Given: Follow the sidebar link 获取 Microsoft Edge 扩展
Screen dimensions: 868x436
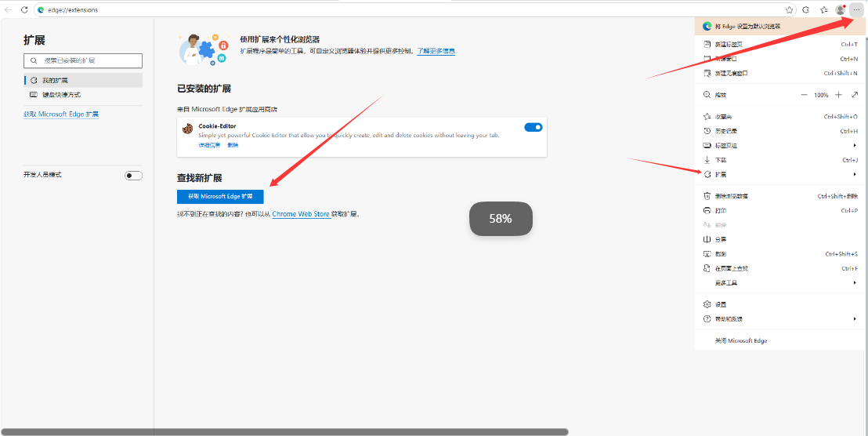Looking at the screenshot, I should (61, 114).
